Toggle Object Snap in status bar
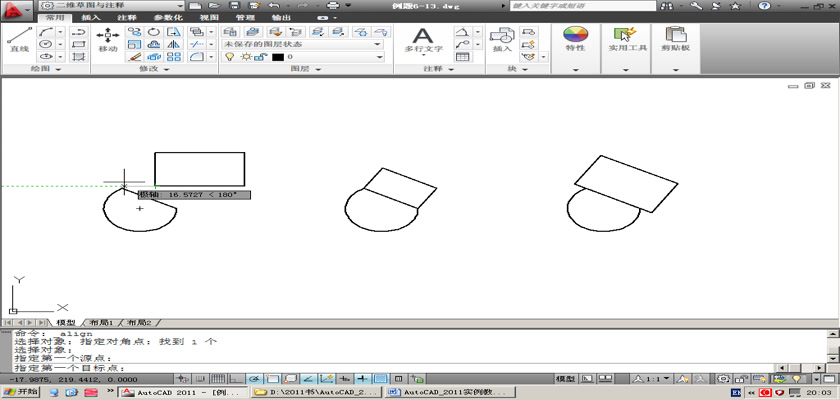The width and height of the screenshot is (840, 400). click(273, 379)
